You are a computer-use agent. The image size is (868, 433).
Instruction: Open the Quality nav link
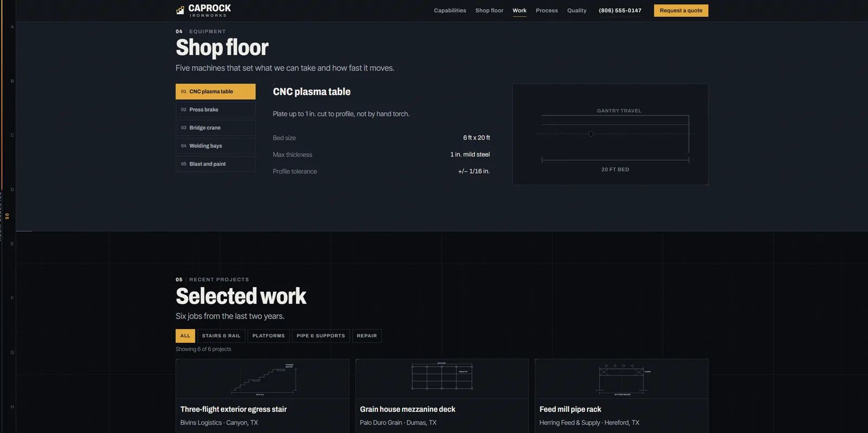point(577,10)
